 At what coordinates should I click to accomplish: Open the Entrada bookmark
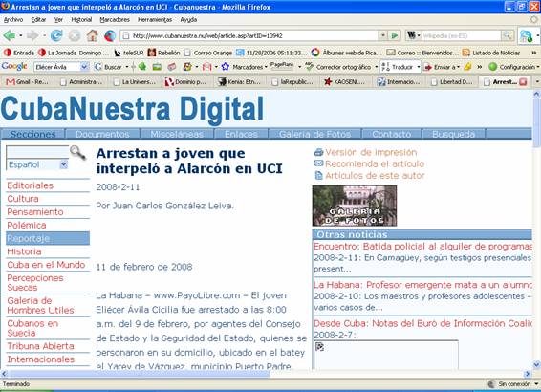tap(19, 53)
